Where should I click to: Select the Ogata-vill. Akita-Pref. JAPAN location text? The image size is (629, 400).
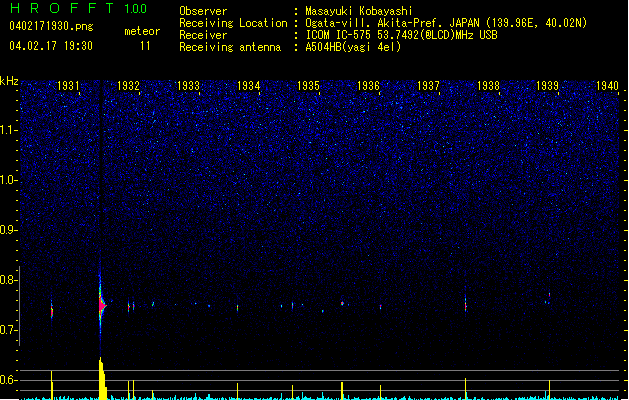point(446,23)
